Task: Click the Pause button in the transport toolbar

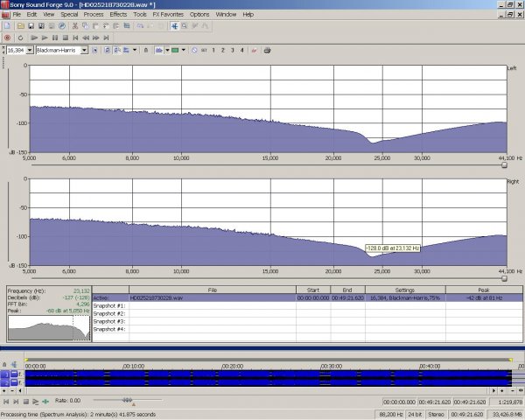Action: pos(54,38)
